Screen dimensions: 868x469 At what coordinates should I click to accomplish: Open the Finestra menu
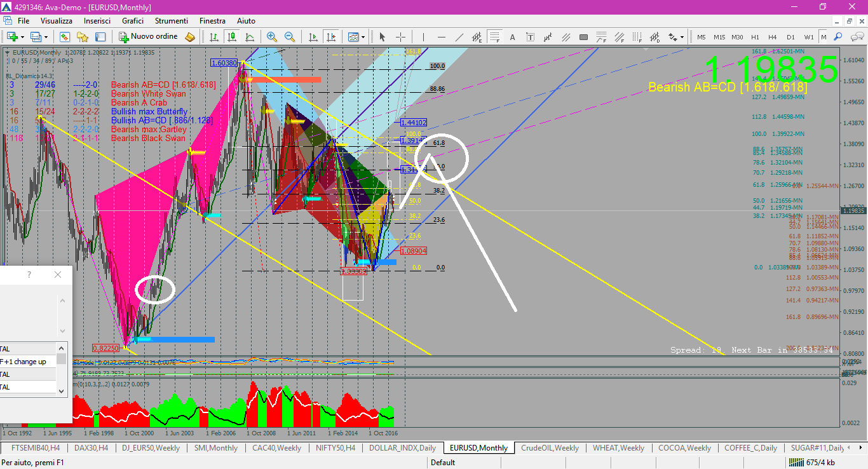tap(212, 21)
